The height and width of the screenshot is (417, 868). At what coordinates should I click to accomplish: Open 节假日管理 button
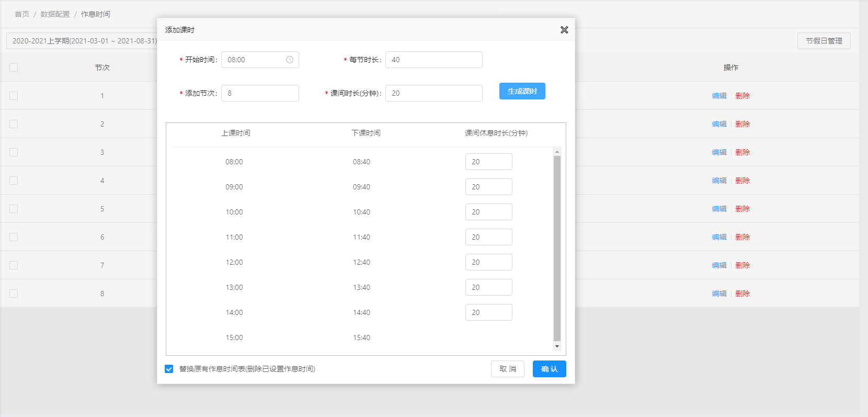click(824, 41)
